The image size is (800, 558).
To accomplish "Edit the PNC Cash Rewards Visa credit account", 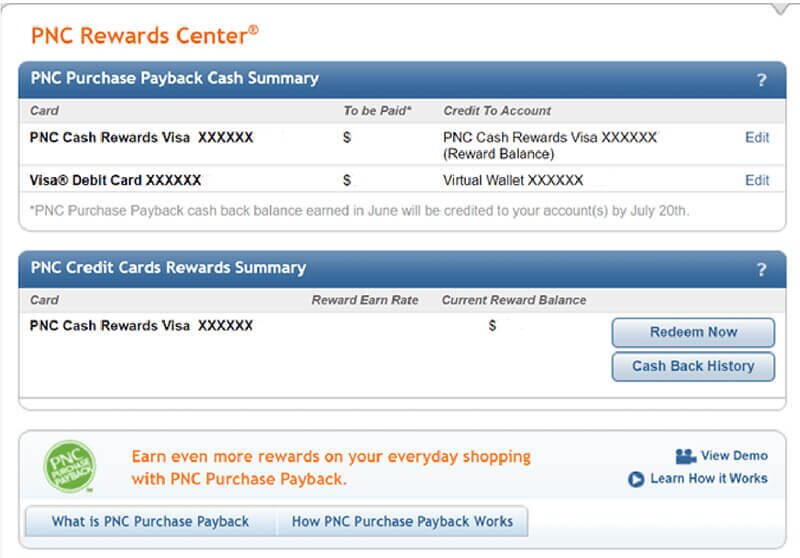I will (757, 137).
